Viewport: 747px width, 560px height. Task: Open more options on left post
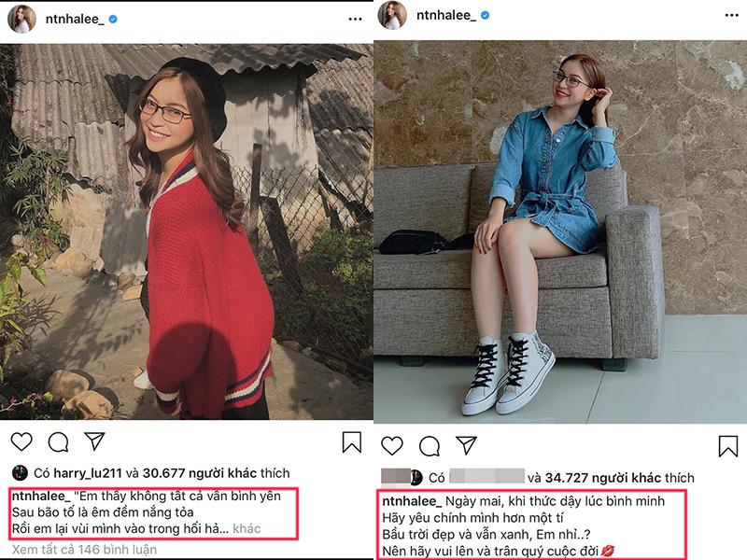coord(355,19)
